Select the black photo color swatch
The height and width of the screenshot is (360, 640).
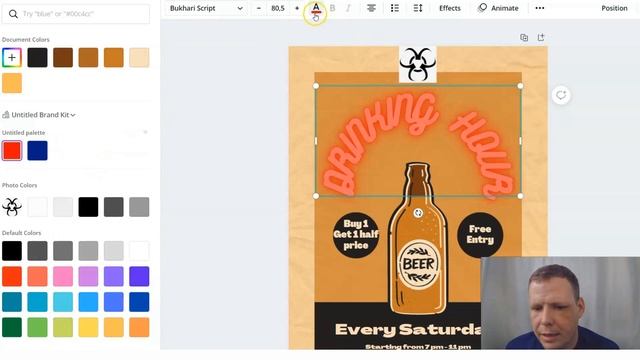point(88,207)
